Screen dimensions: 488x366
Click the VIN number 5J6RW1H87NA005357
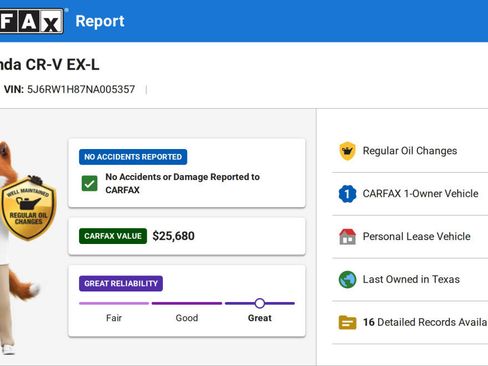coord(81,89)
